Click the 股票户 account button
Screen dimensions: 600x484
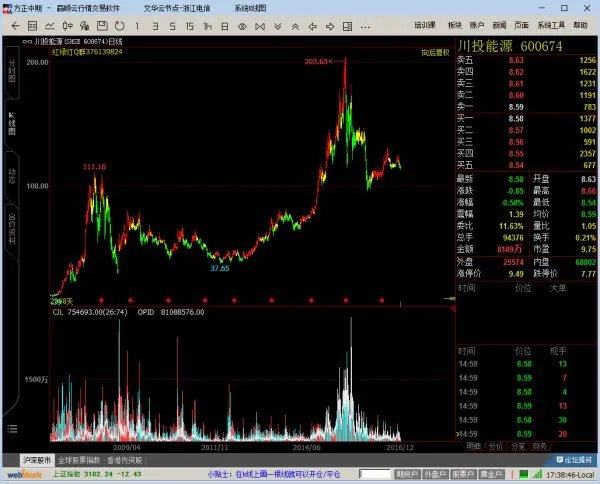[463, 474]
